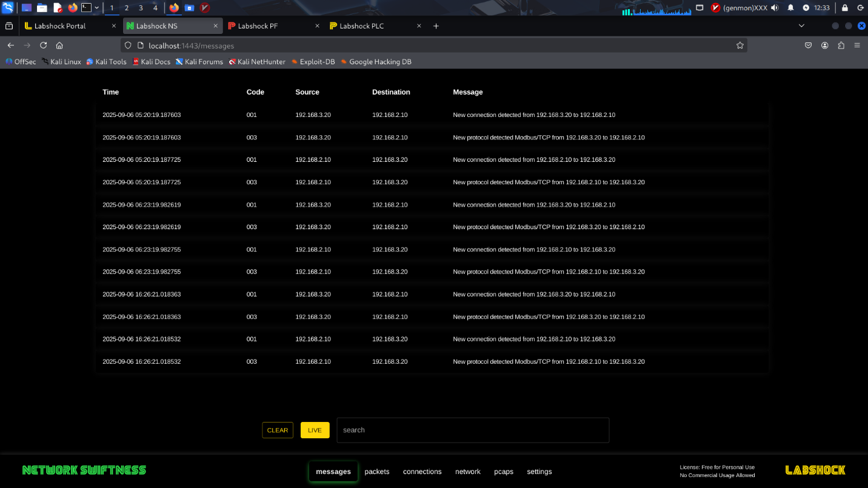Click the volume speaker icon in panel
Viewport: 868px width, 488px height.
775,8
